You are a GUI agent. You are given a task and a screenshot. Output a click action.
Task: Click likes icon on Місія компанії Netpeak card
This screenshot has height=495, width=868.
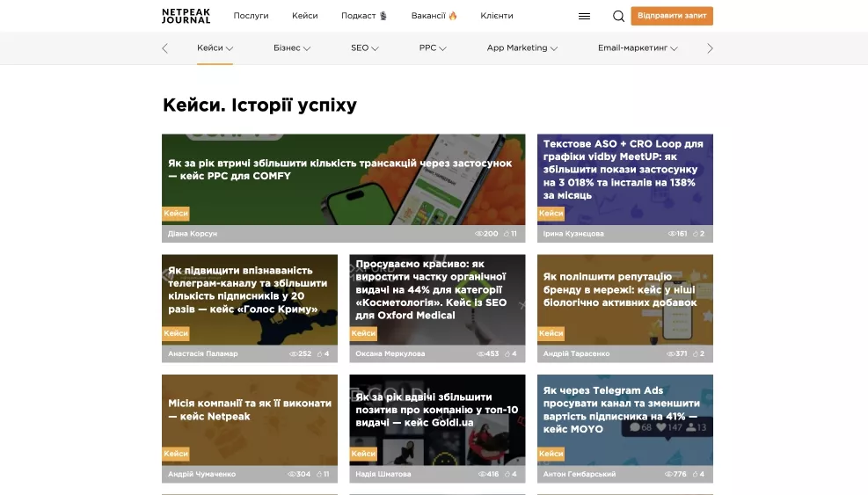click(x=319, y=475)
